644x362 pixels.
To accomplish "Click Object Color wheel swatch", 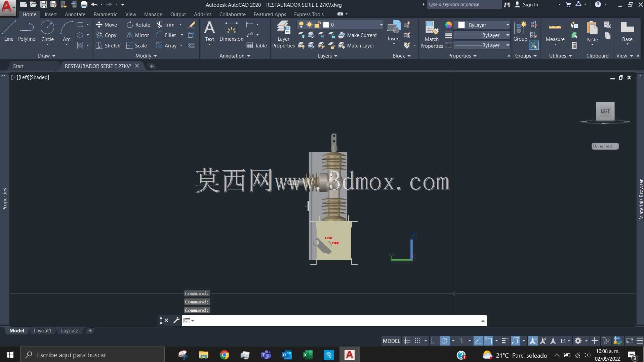I will point(448,25).
